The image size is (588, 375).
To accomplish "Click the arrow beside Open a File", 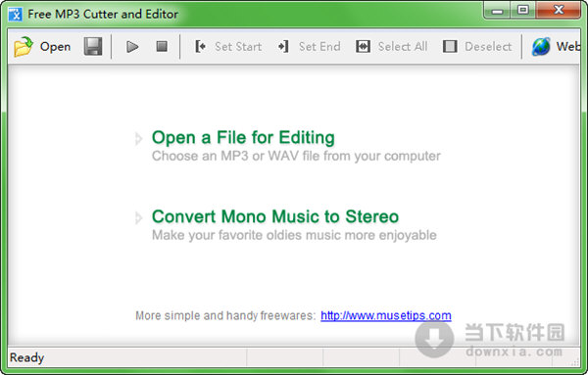I will [139, 139].
